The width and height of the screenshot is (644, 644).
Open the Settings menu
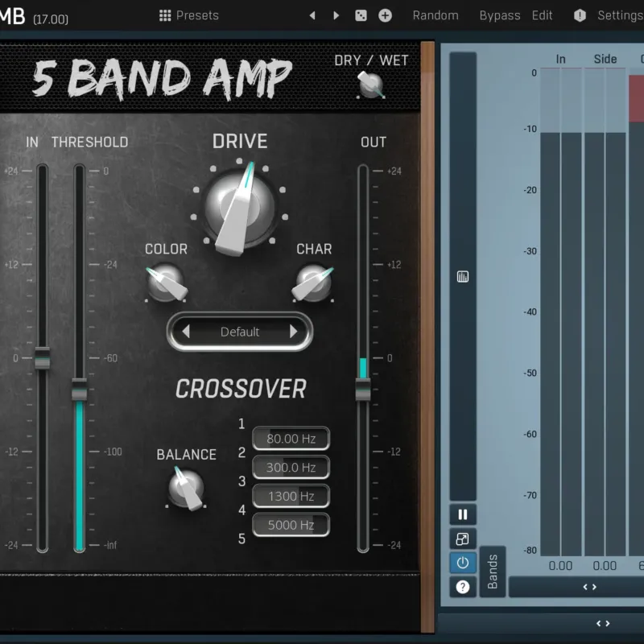[621, 15]
